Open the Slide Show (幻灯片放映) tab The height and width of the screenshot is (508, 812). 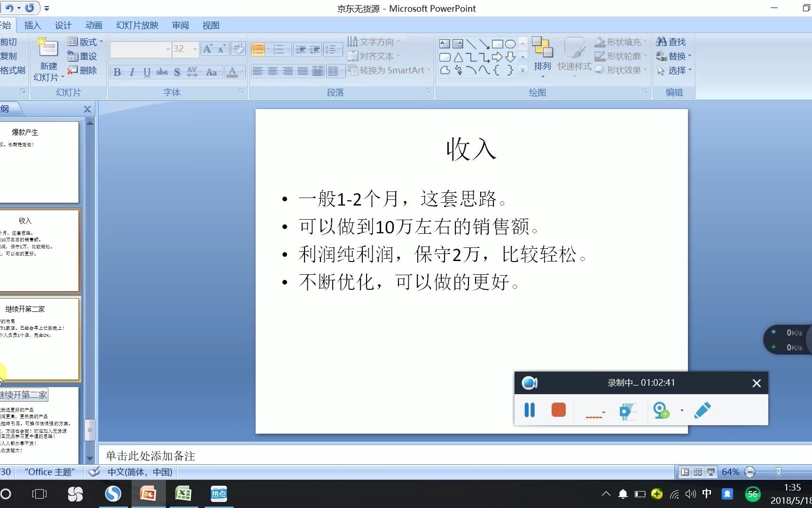tap(137, 25)
